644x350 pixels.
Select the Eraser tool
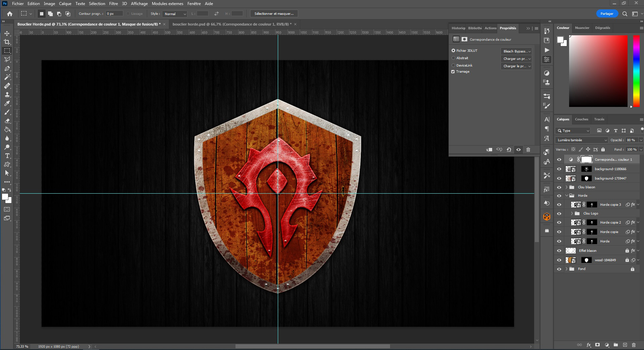click(x=7, y=121)
